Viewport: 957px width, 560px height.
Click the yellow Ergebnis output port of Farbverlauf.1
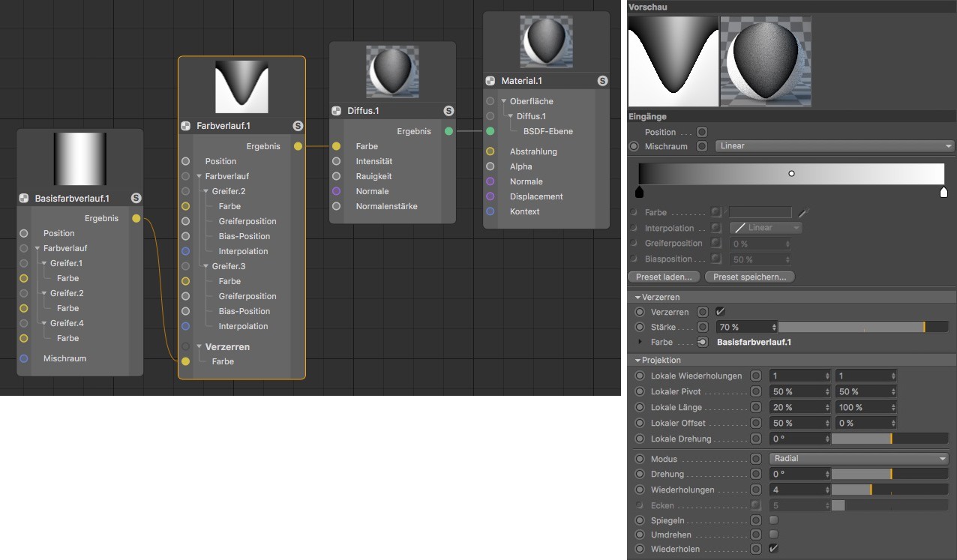click(x=298, y=146)
